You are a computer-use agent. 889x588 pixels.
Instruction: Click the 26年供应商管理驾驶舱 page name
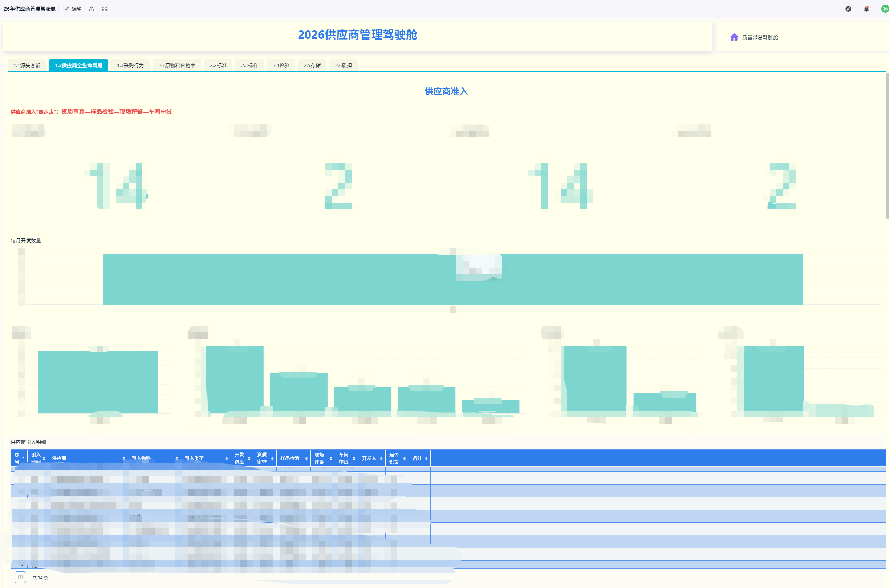click(x=30, y=9)
